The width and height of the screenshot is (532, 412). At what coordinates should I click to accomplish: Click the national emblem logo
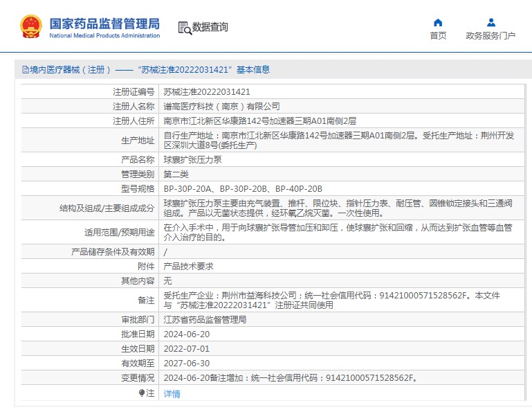[31, 26]
